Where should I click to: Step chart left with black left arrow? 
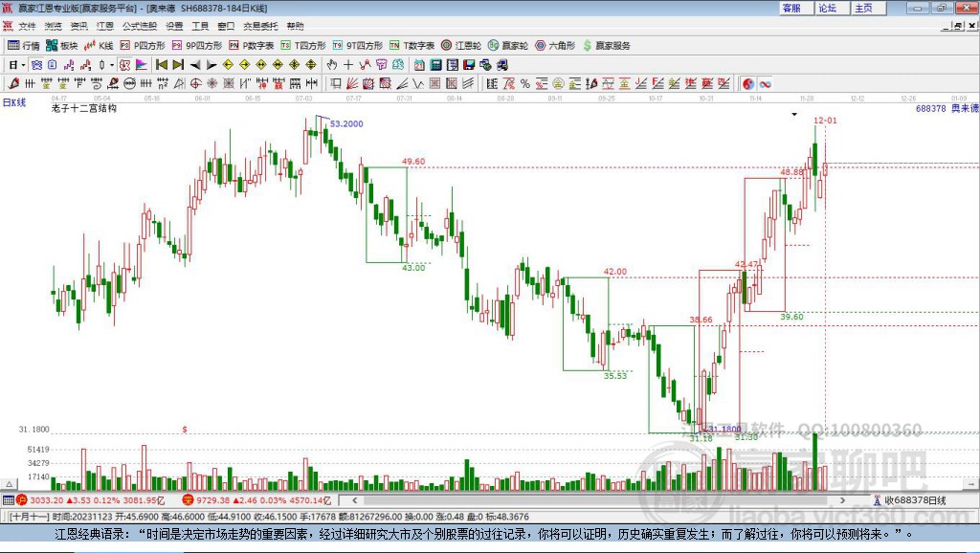click(x=195, y=64)
